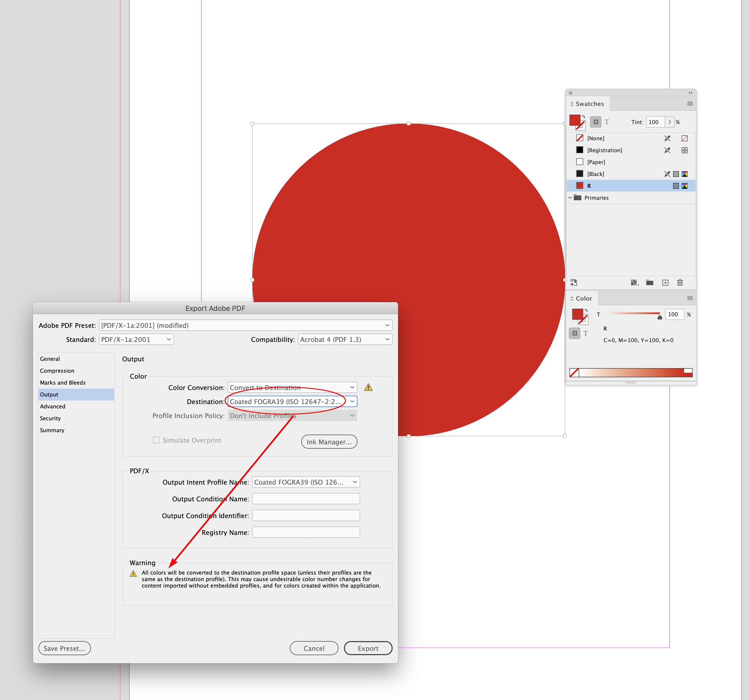The height and width of the screenshot is (700, 749).
Task: Enable the Simulate Overprint checkbox
Action: [156, 440]
